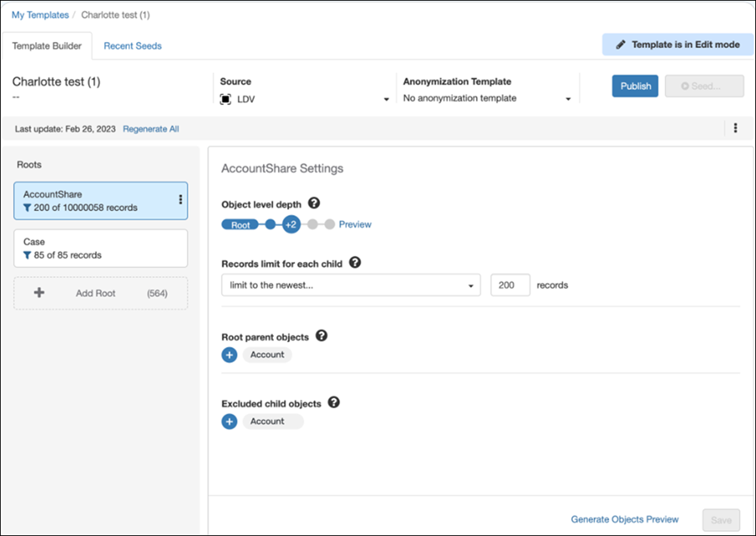Click the records limit number field

tap(510, 286)
